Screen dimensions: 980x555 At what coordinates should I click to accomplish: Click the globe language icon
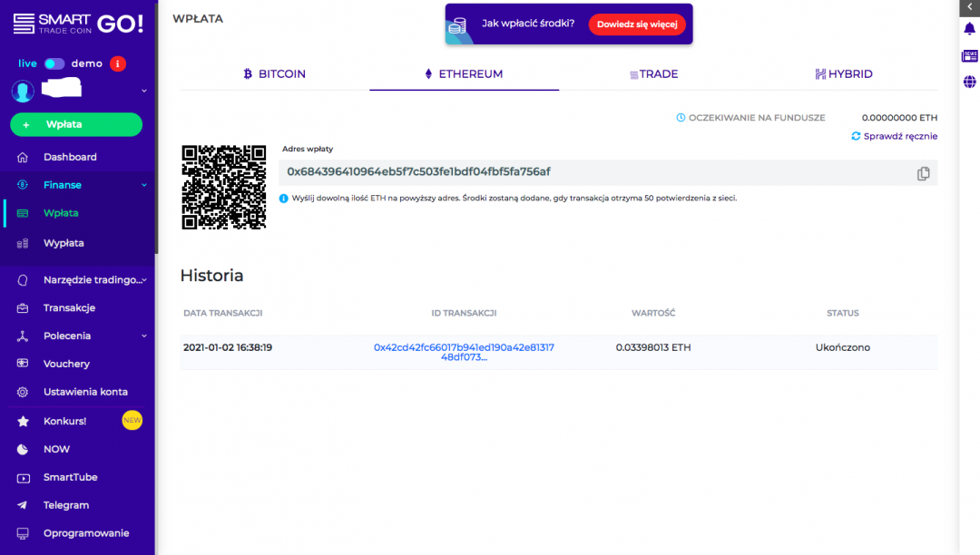click(969, 83)
